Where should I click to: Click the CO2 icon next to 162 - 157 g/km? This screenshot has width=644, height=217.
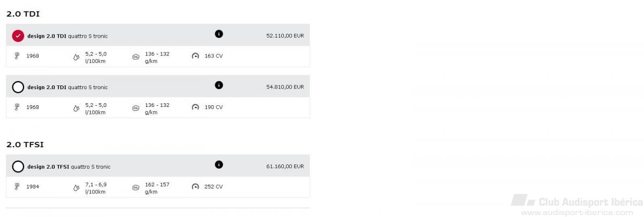pos(136,187)
